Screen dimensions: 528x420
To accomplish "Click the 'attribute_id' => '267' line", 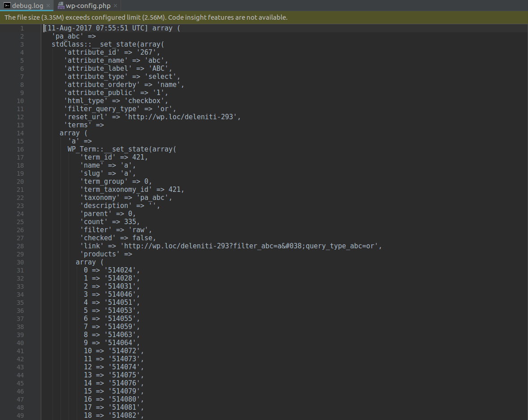I will coord(112,52).
